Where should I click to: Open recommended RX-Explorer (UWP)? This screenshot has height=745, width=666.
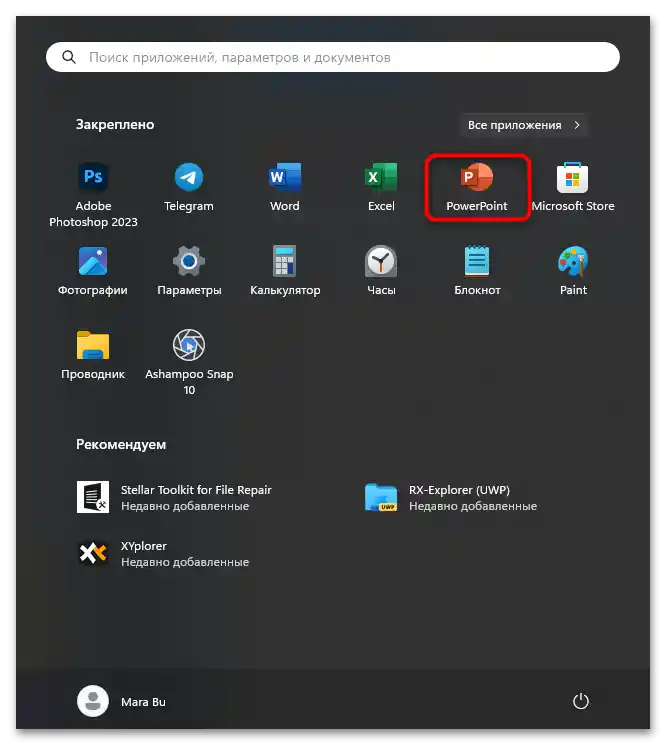(x=450, y=497)
